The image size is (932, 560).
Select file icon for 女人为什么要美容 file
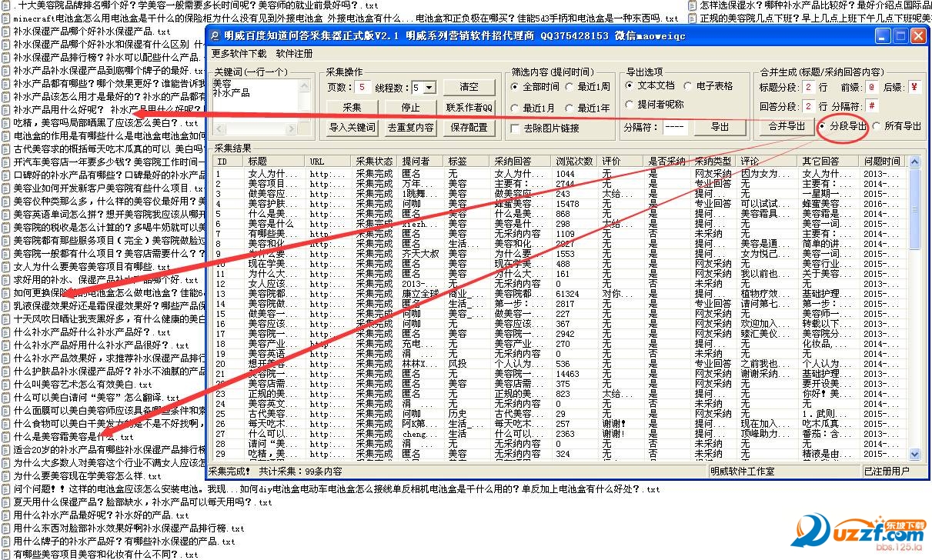[6, 267]
